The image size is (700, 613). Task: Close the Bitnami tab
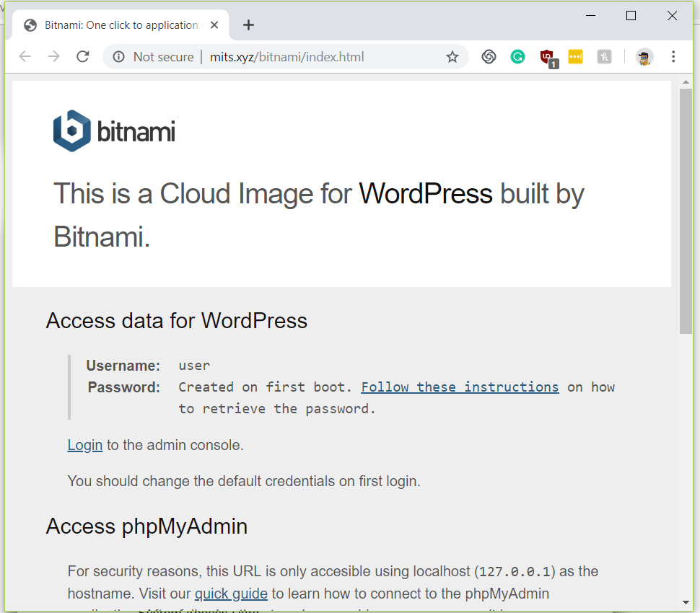[214, 25]
